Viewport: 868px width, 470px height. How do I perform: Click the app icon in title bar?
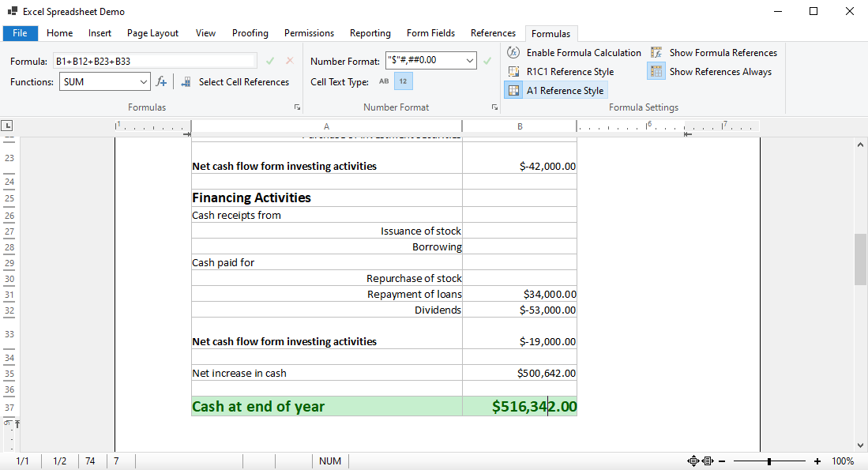[x=12, y=10]
